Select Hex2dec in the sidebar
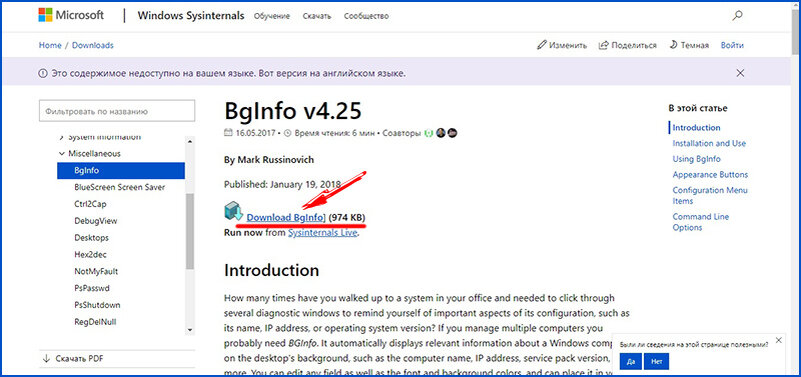The width and height of the screenshot is (801, 377). 90,254
